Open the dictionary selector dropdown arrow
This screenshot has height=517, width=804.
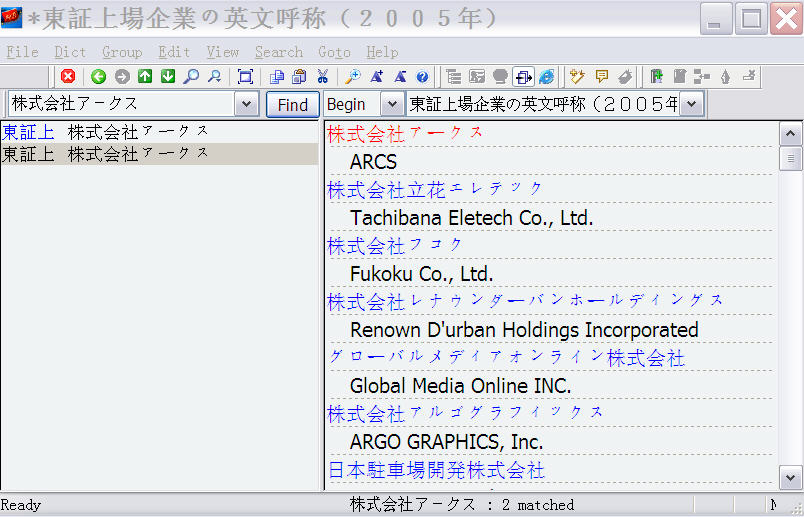point(691,104)
